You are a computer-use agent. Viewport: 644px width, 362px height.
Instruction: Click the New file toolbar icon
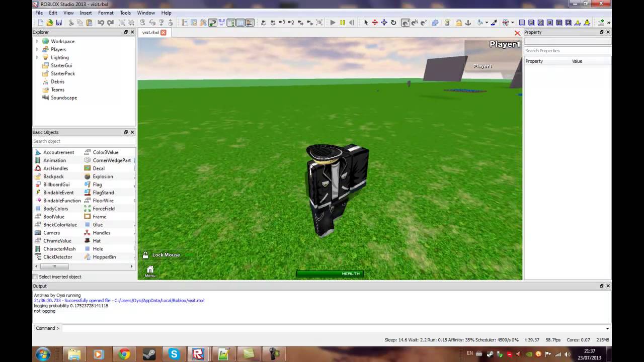41,23
